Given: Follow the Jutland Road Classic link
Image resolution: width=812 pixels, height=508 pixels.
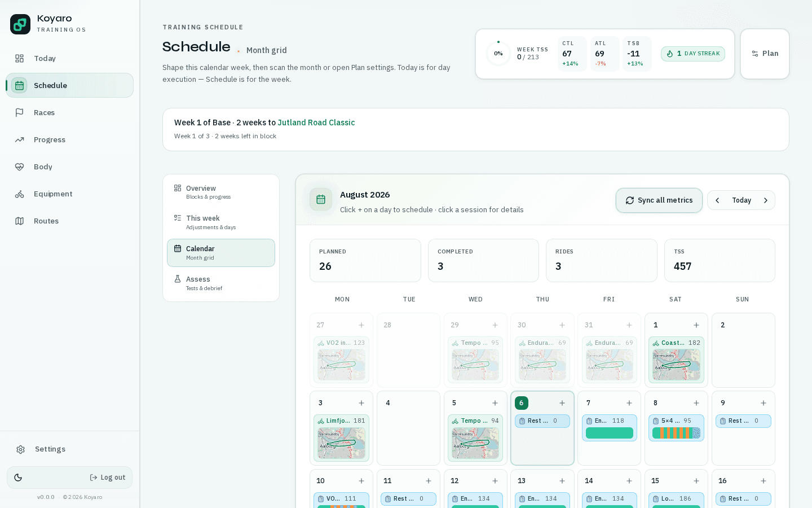Looking at the screenshot, I should click(x=316, y=122).
